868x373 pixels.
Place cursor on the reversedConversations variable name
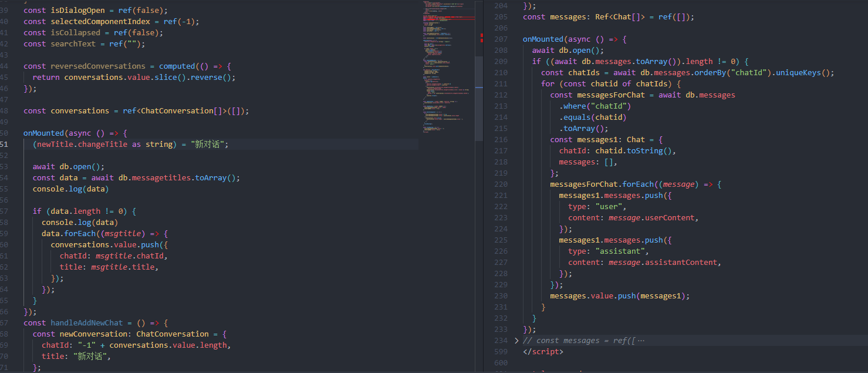click(97, 66)
